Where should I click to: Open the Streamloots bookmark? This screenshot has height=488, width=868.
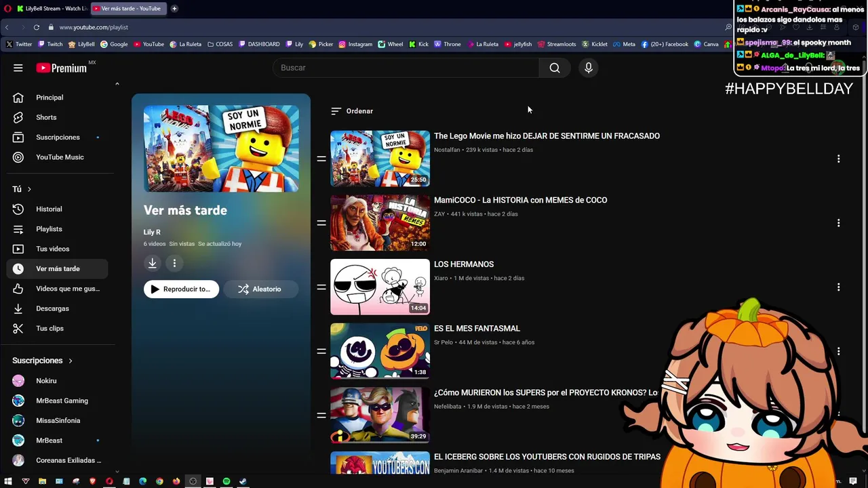click(x=557, y=44)
